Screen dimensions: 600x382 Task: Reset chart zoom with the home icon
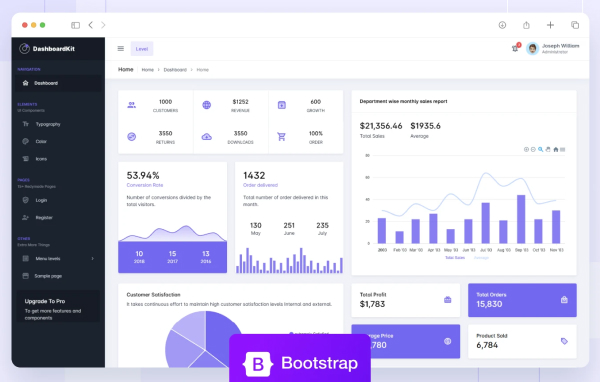556,150
